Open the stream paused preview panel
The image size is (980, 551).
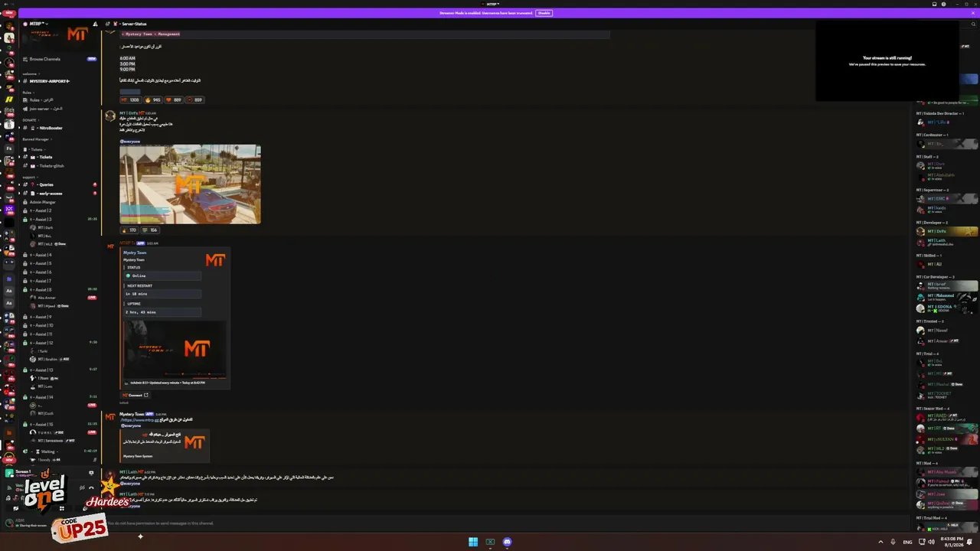tap(887, 60)
